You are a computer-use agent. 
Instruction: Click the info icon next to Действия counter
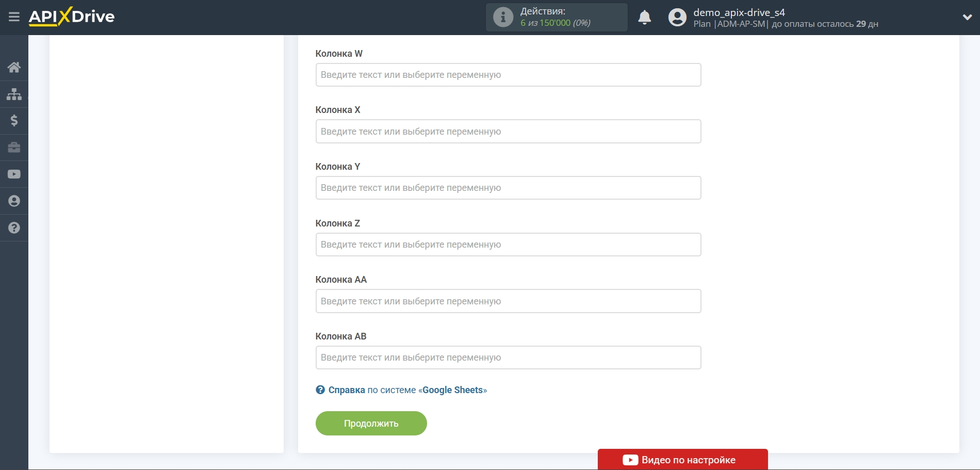[x=503, y=17]
